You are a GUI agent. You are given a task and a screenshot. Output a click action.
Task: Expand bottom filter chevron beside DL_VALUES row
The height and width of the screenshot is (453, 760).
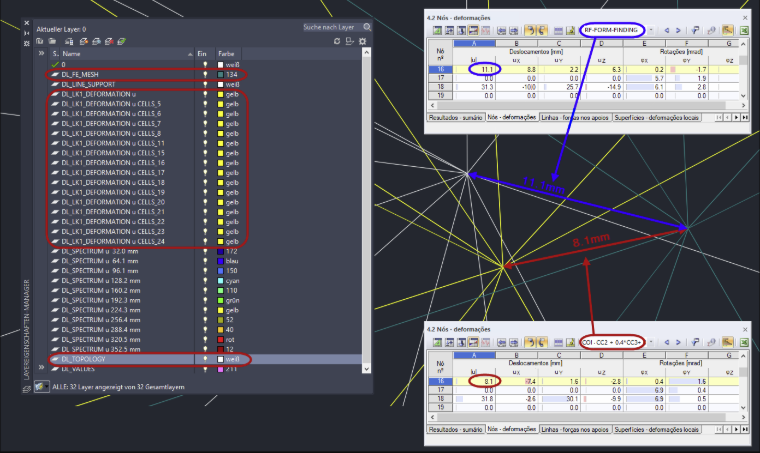point(41,367)
